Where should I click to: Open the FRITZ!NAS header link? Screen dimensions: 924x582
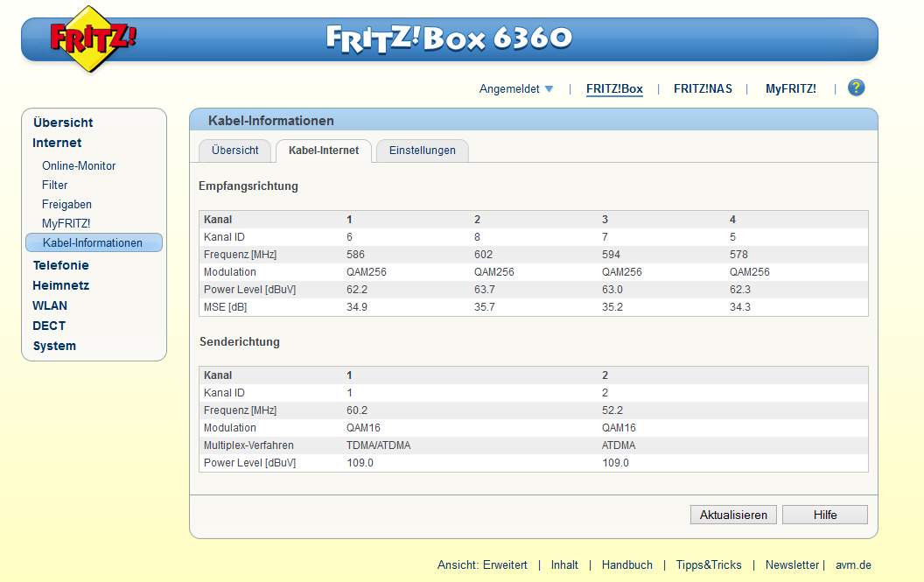tap(703, 88)
